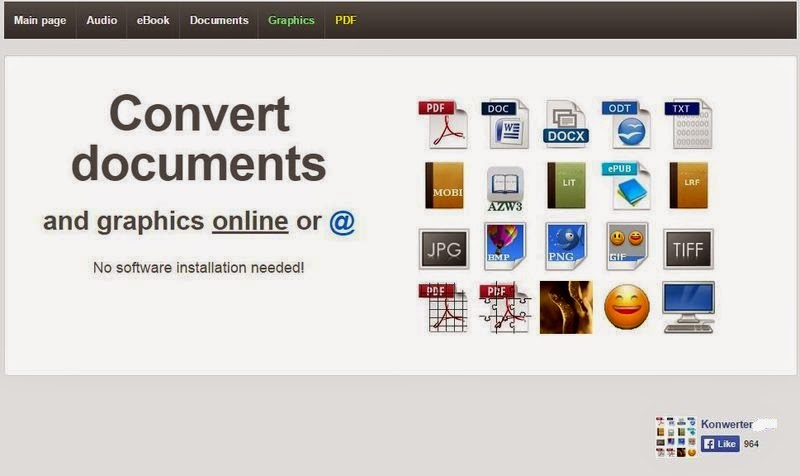
Task: Select the DOC Word document icon
Action: (x=505, y=124)
